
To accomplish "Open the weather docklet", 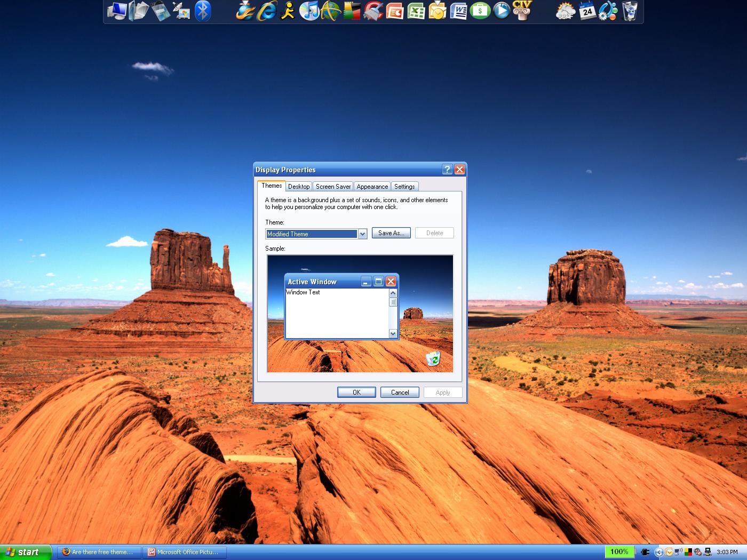I will [566, 11].
